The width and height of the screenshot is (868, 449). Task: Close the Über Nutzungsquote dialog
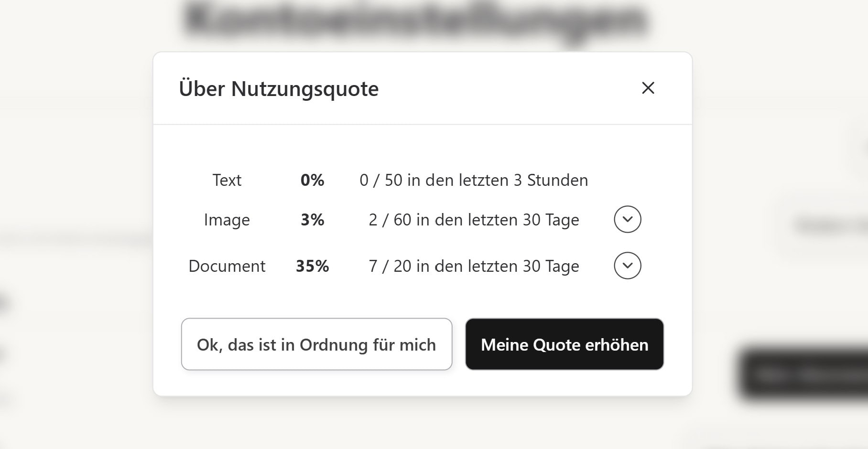point(648,88)
